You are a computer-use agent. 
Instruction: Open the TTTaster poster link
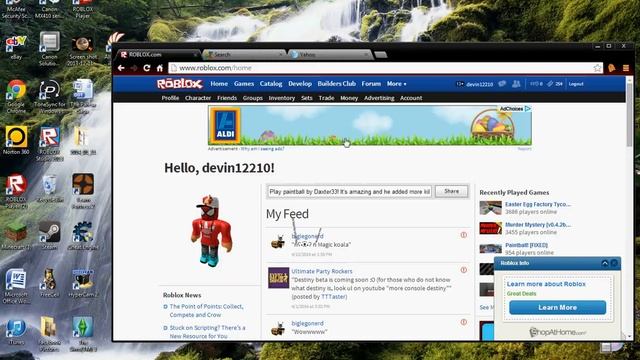click(x=334, y=297)
